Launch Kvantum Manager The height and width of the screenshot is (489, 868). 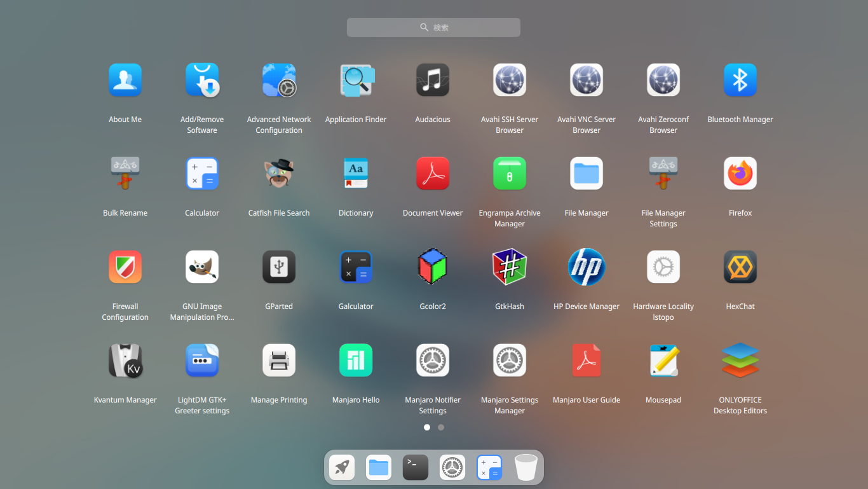[125, 361]
